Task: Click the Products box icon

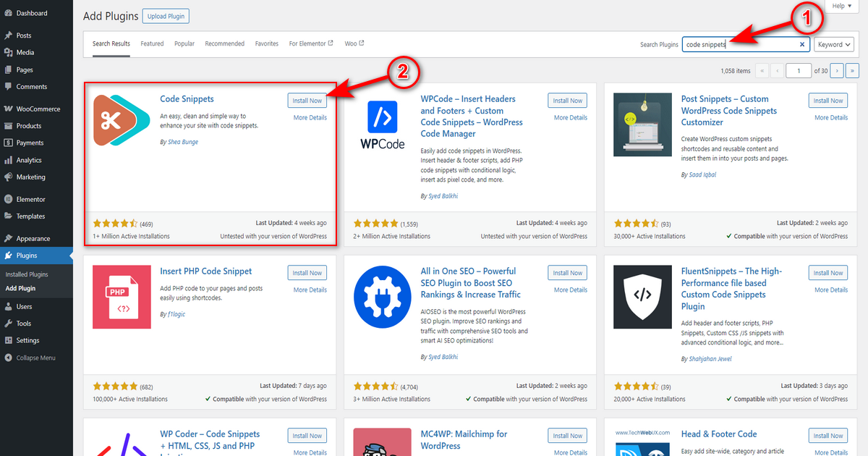Action: (x=8, y=126)
